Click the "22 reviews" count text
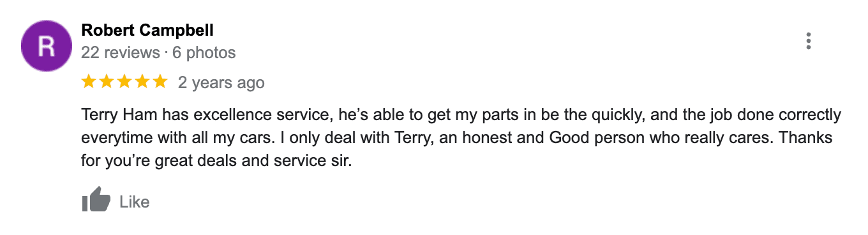This screenshot has height=235, width=868. click(x=121, y=52)
